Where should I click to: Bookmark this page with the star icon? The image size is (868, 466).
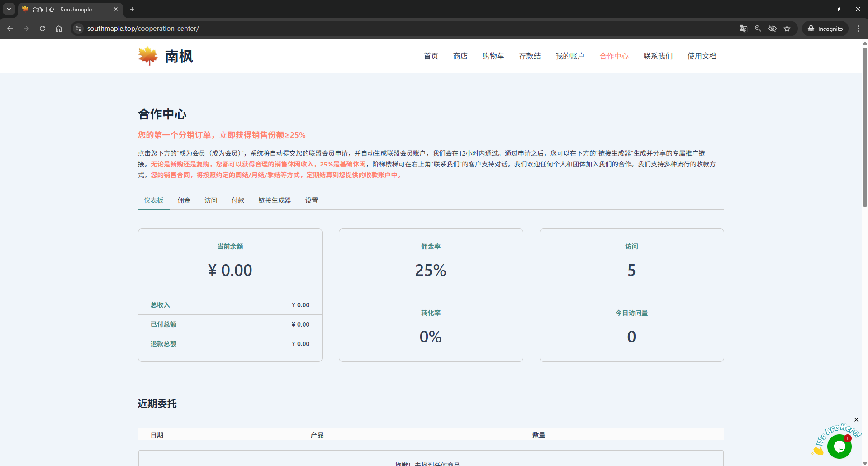(x=787, y=28)
